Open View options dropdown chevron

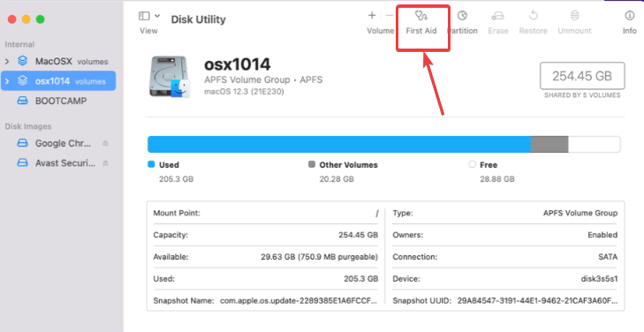click(x=157, y=16)
